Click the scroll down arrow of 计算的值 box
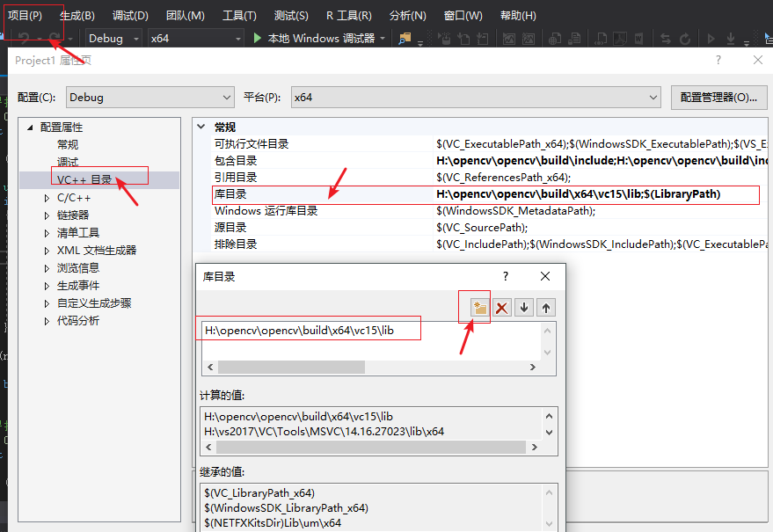773x532 pixels. (549, 433)
